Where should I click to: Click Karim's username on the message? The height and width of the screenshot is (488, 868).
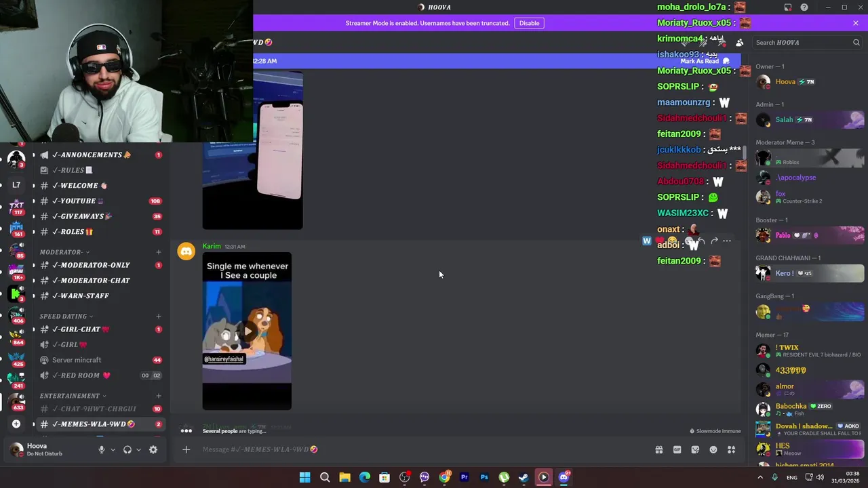pos(212,246)
